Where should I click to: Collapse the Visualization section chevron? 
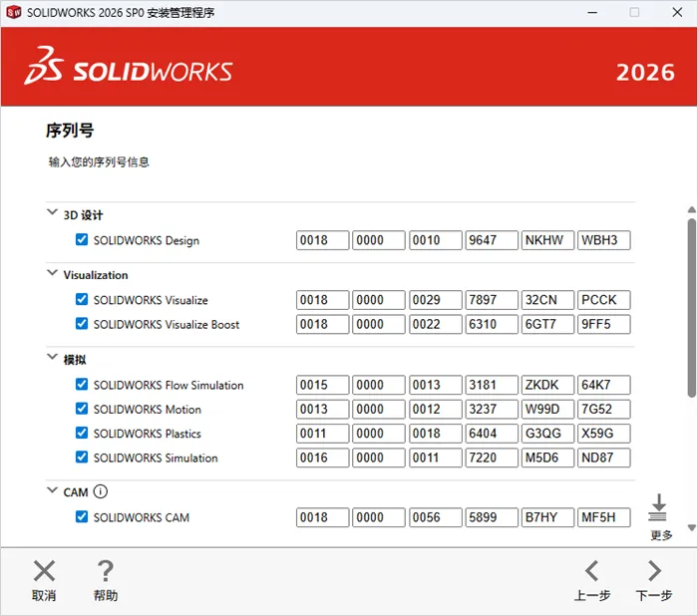point(52,272)
